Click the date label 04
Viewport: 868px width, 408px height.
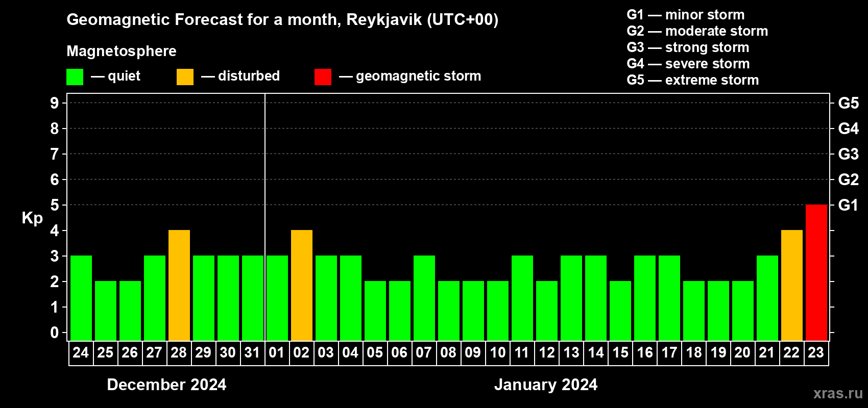pyautogui.click(x=350, y=353)
